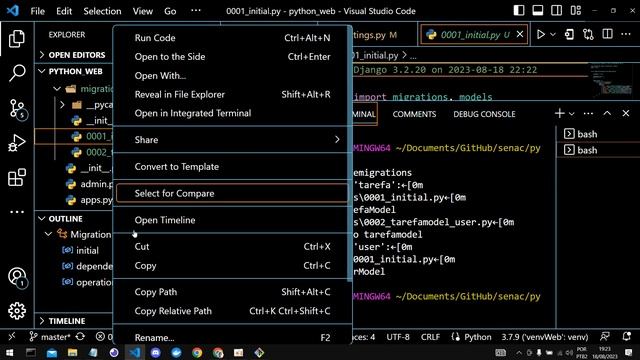Switch to the Debug Console tab
This screenshot has height=360, width=640.
point(484,114)
